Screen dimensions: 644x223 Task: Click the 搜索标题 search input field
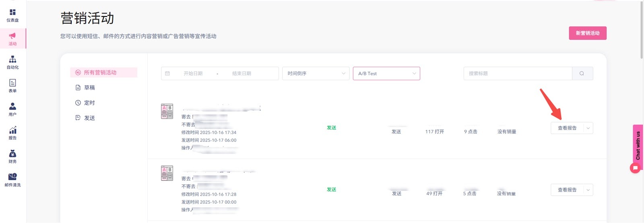[518, 74]
